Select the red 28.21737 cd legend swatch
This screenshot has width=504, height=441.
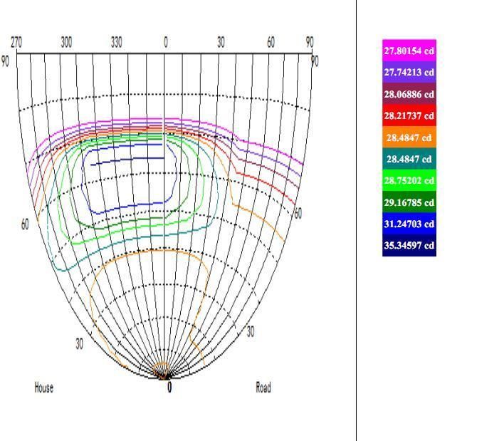(409, 115)
